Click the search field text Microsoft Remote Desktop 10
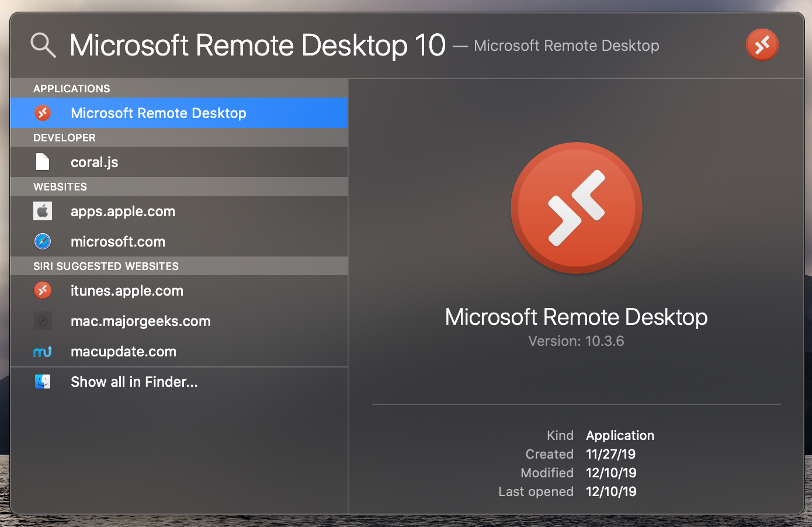The height and width of the screenshot is (527, 812). (x=258, y=46)
